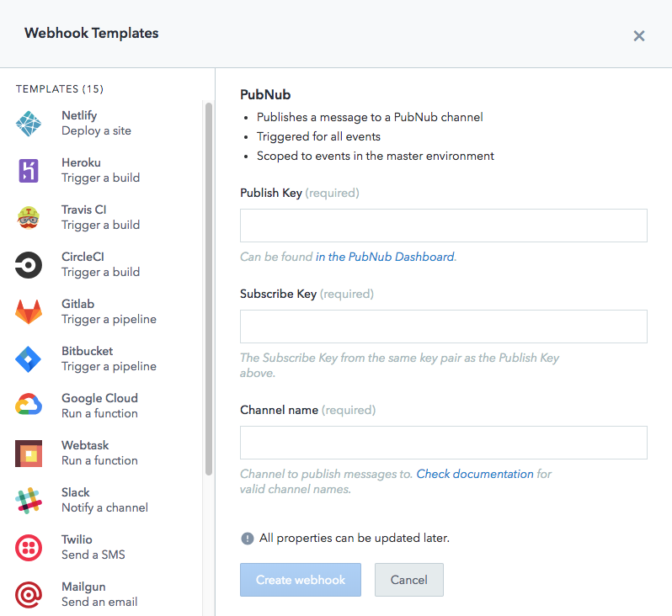Click 'Triggered for all events' bullet text

[318, 136]
